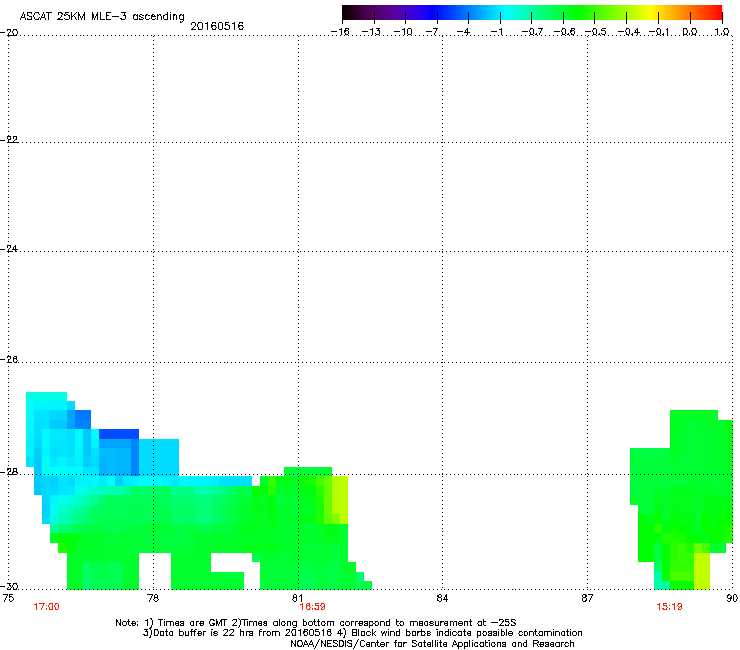Click the longitude label 78
740x650 pixels.
click(153, 598)
